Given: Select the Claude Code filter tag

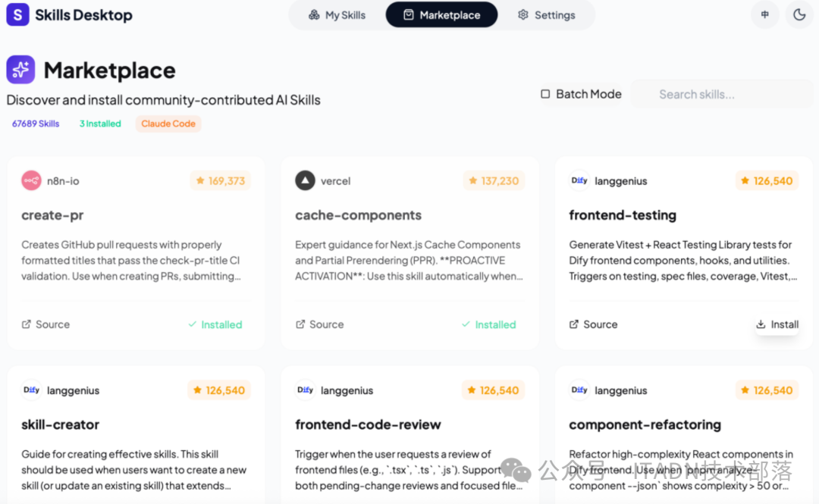Looking at the screenshot, I should point(168,124).
